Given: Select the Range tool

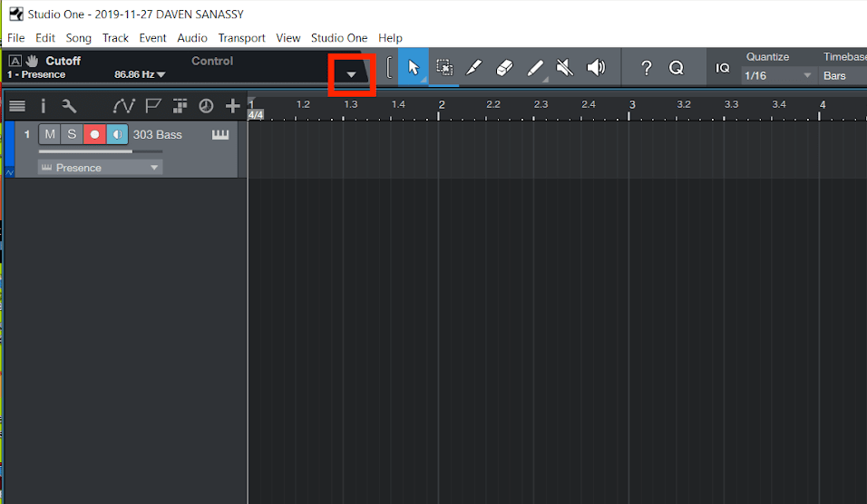Looking at the screenshot, I should 444,67.
